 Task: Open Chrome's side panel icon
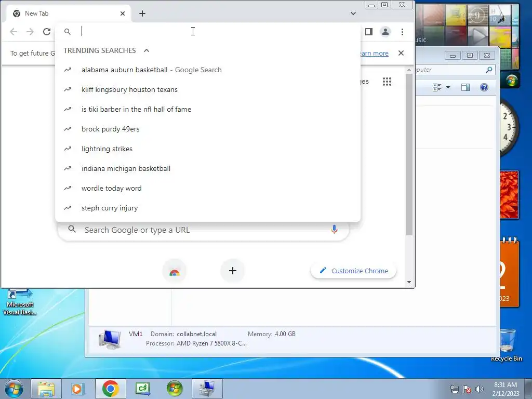click(369, 32)
